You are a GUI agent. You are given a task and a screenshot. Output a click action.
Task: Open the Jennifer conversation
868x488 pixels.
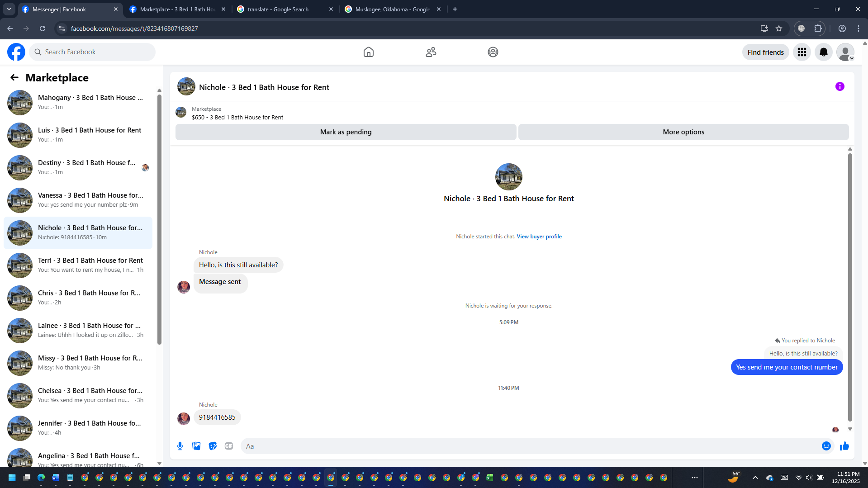click(78, 428)
